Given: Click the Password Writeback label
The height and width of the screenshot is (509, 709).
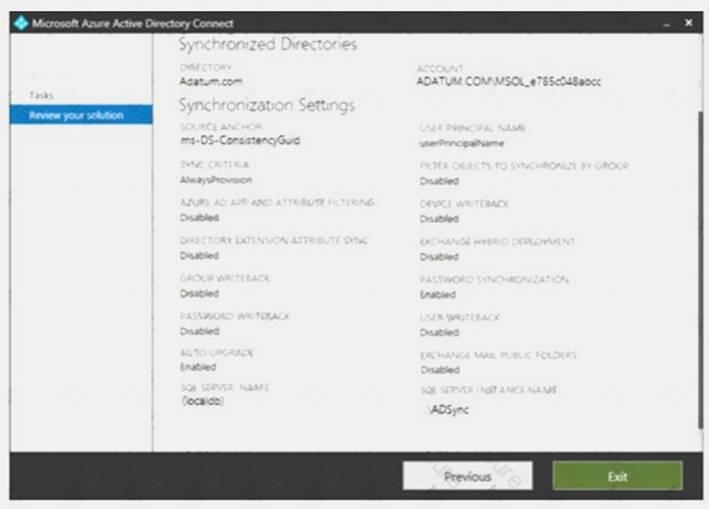Looking at the screenshot, I should click(235, 316).
